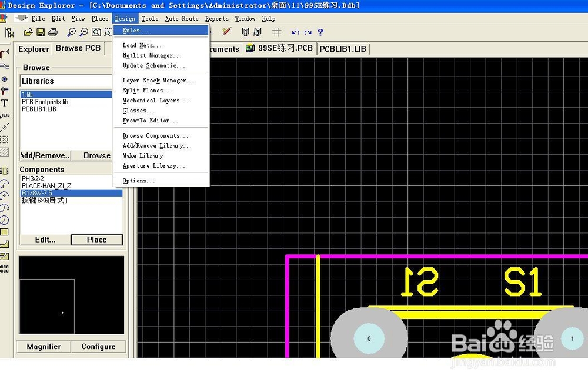Print the PCB using the printer icon
Viewport: 588px width, 382px height.
[x=53, y=32]
